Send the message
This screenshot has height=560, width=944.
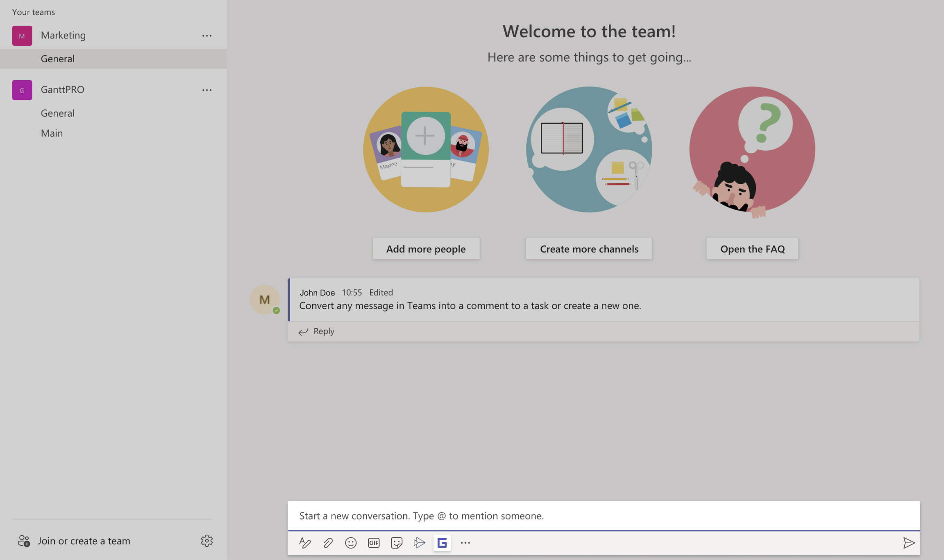coord(909,542)
